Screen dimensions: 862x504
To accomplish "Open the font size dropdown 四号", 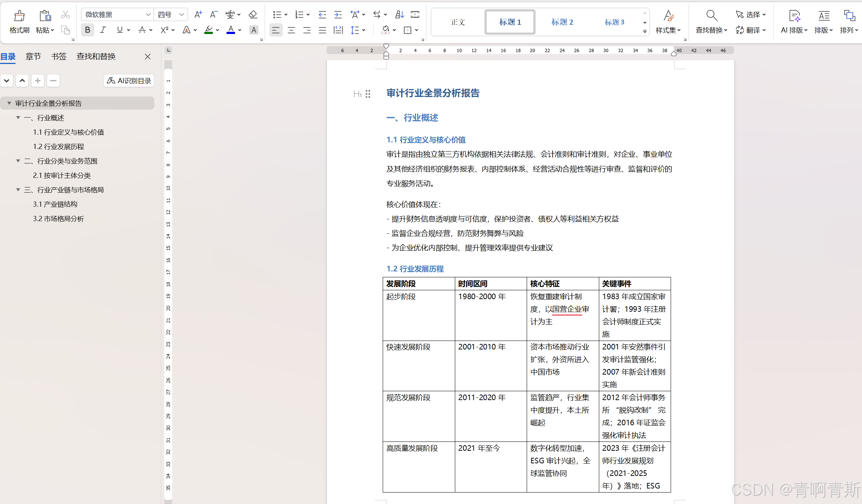I will tap(181, 14).
